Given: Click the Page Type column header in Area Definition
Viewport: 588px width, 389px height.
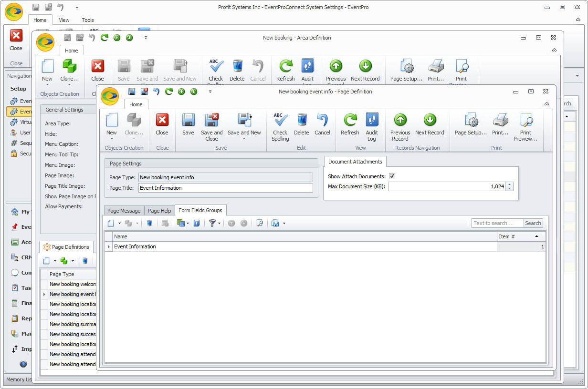Looking at the screenshot, I should 73,274.
